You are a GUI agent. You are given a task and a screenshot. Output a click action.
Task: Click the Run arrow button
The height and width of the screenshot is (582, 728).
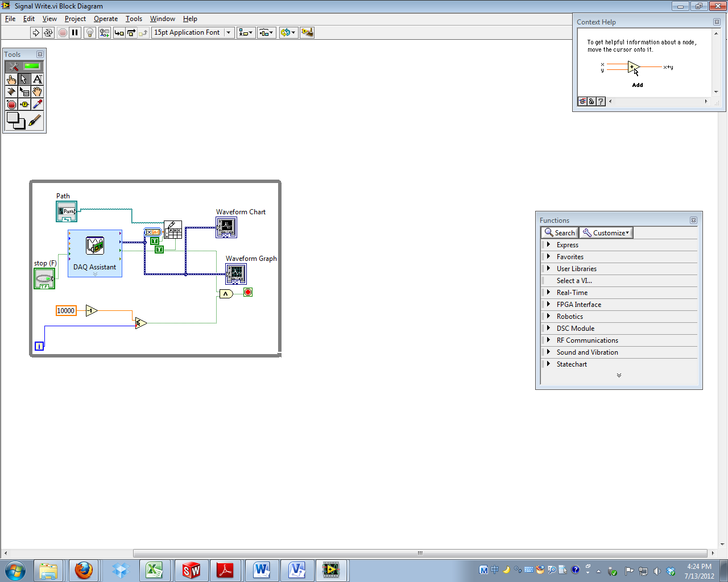point(36,32)
